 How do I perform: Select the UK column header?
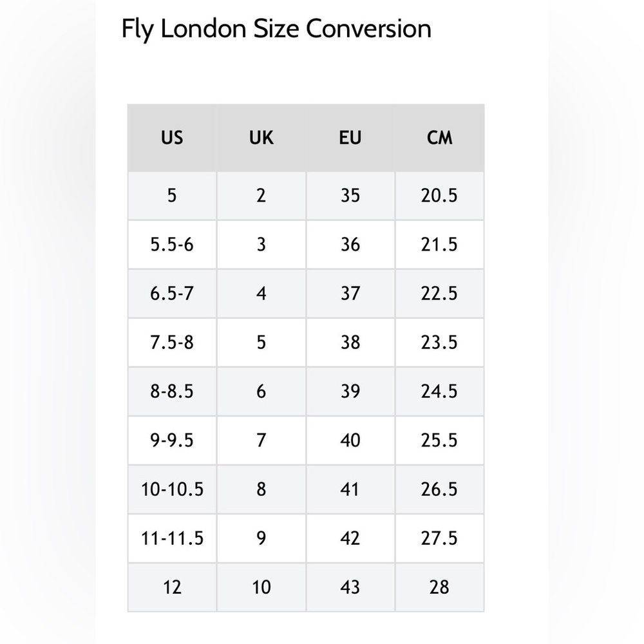(x=261, y=137)
